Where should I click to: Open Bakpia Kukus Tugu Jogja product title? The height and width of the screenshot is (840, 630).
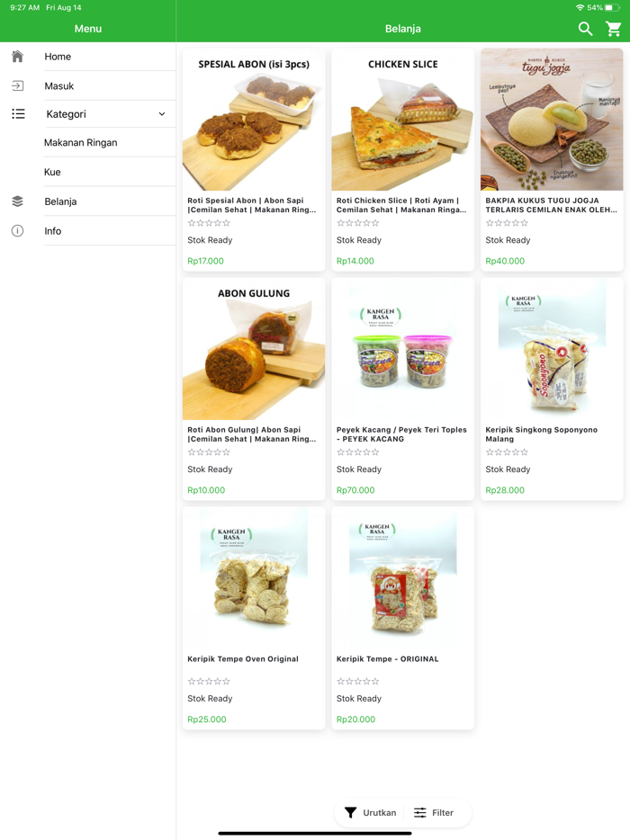pos(551,205)
